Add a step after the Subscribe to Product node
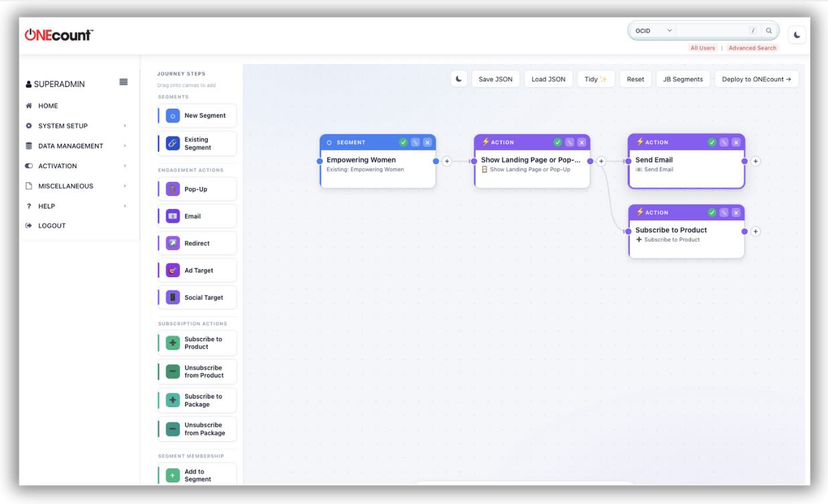Image resolution: width=828 pixels, height=504 pixels. (x=756, y=232)
